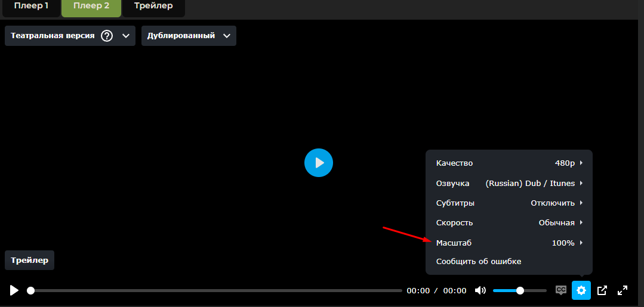Start playback with the center play button

[319, 163]
